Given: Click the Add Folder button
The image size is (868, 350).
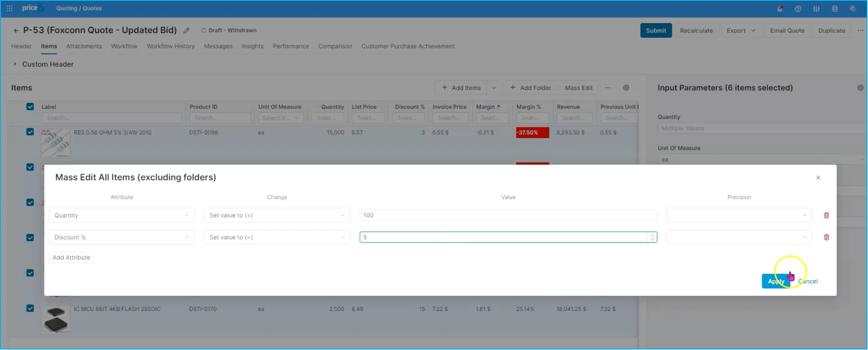Looking at the screenshot, I should pos(530,87).
